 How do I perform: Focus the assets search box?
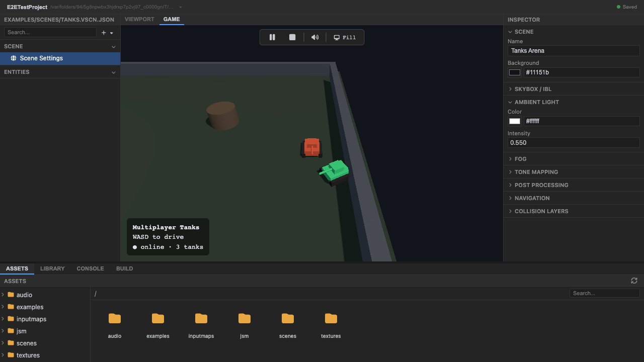pyautogui.click(x=605, y=293)
